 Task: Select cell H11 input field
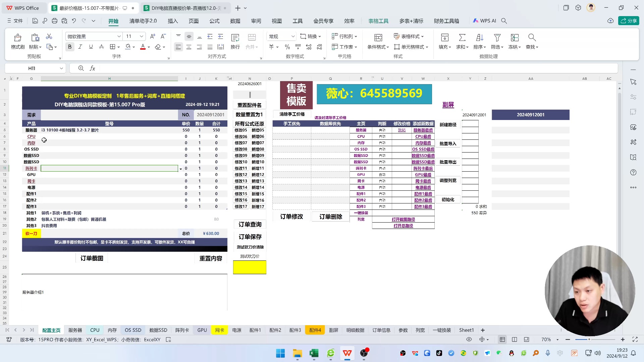point(110,168)
